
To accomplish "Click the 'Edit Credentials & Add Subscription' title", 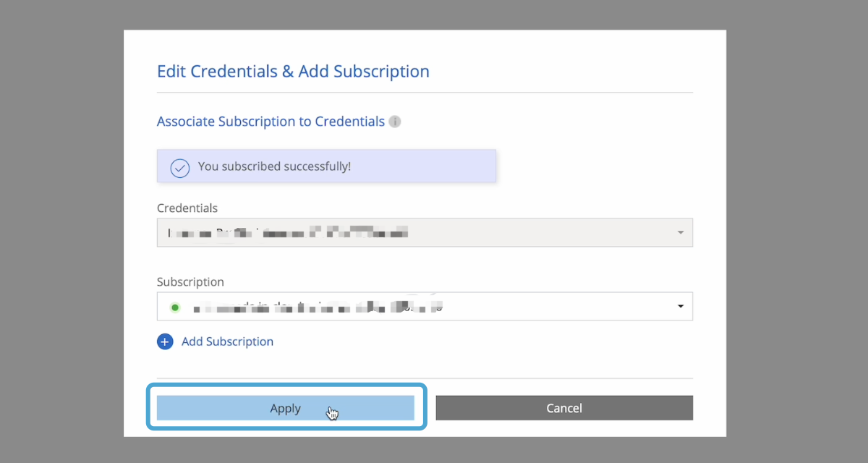I will click(x=293, y=72).
